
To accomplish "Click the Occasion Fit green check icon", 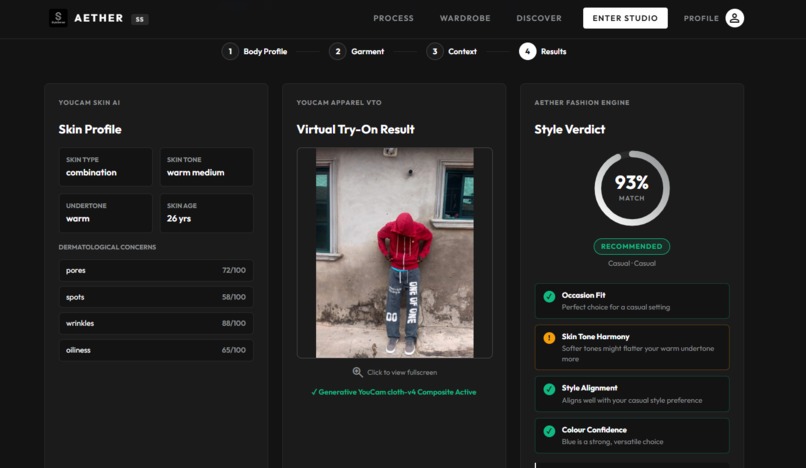I will [549, 296].
